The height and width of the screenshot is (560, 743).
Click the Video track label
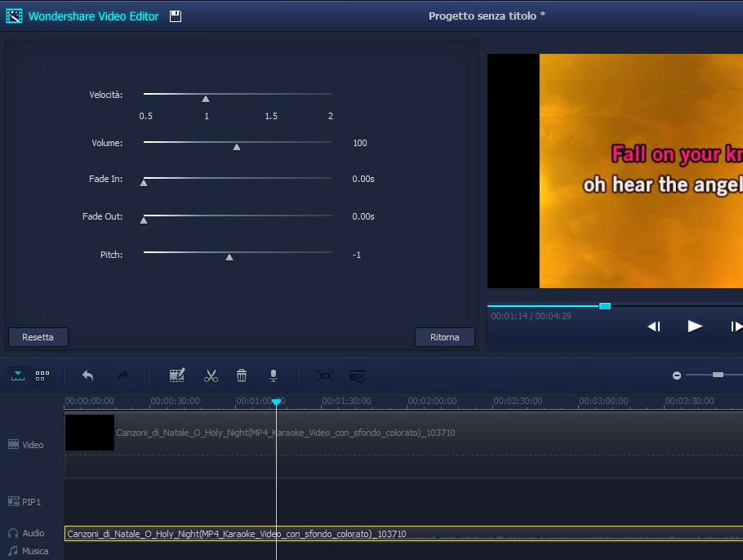pyautogui.click(x=33, y=445)
